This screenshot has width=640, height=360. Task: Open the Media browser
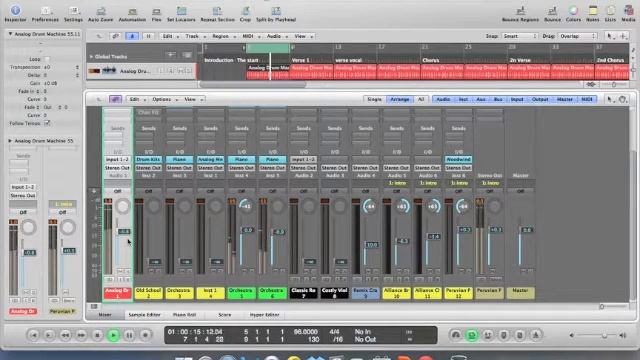click(628, 13)
